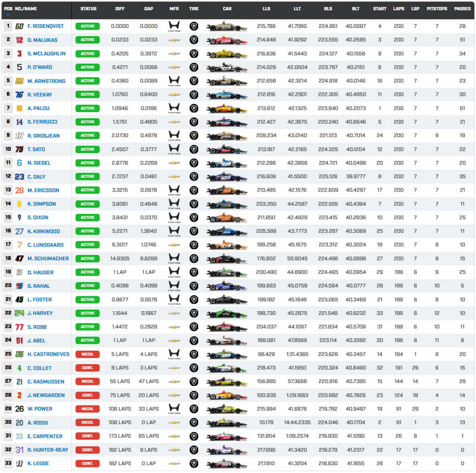Click the Chevrolet logo in Malukas's row
The height and width of the screenshot is (473, 476).
(x=174, y=40)
